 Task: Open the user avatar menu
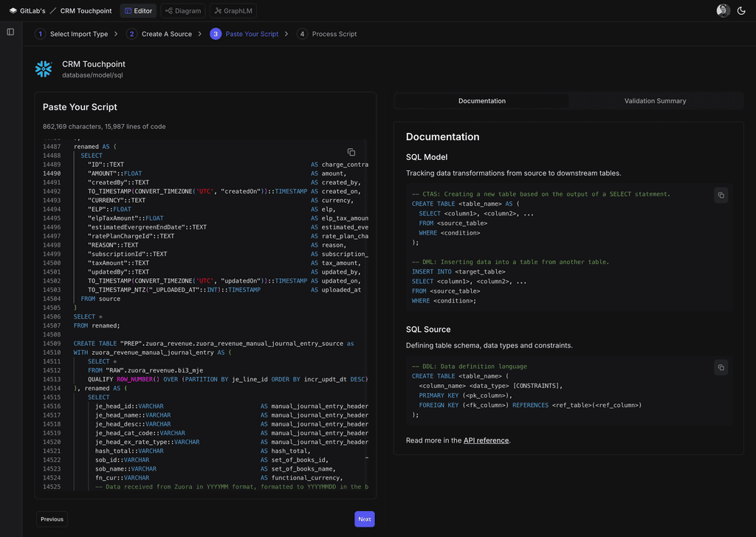coord(722,10)
